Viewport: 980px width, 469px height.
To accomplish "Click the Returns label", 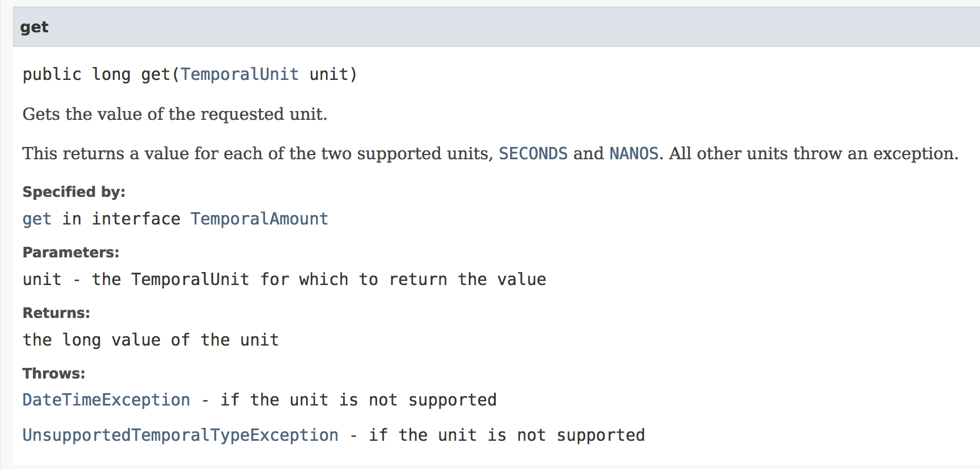I will (56, 313).
